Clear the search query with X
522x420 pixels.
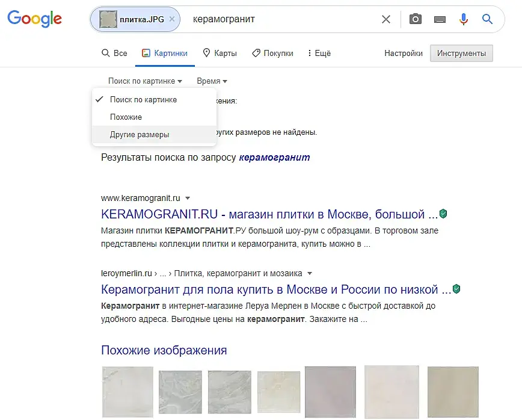(386, 19)
